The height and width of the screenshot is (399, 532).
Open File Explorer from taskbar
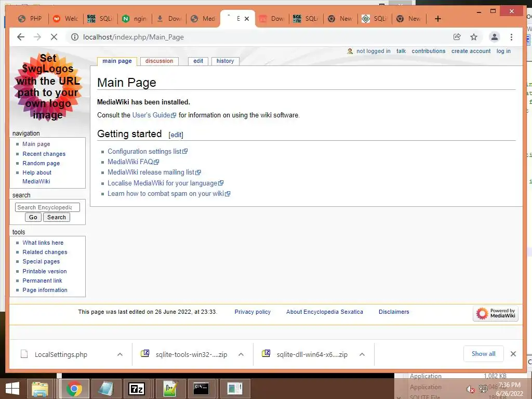[x=40, y=389]
